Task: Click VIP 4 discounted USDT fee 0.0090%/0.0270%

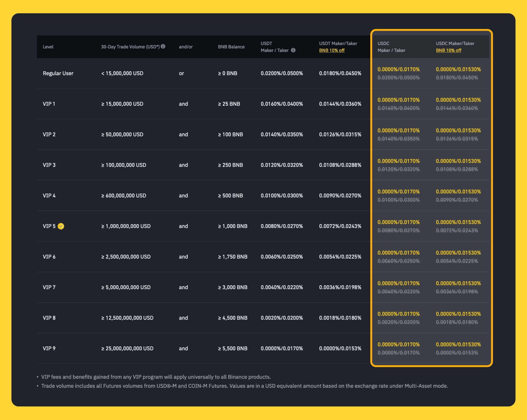Action: click(340, 196)
